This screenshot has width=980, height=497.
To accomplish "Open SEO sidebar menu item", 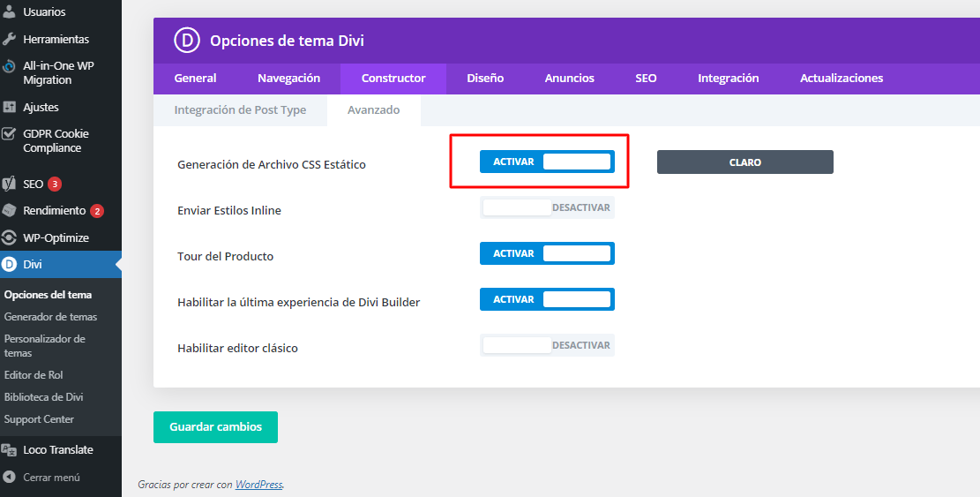I will pyautogui.click(x=61, y=184).
